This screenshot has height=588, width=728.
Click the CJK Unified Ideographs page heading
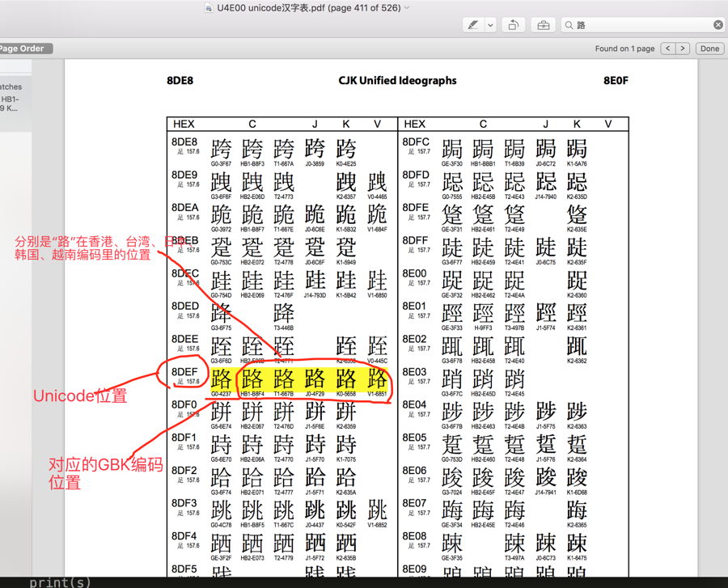pos(397,81)
